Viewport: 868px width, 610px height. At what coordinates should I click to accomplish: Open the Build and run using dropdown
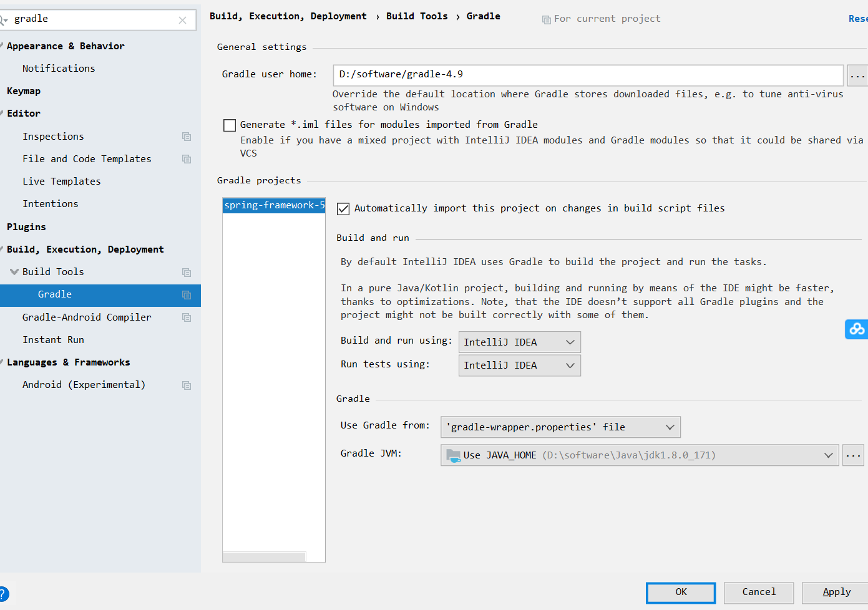coord(520,342)
